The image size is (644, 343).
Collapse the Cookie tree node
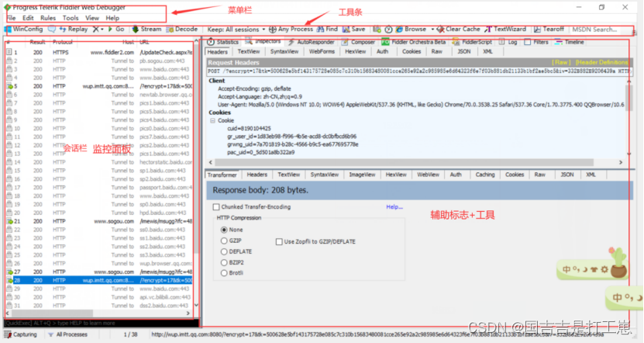(x=212, y=120)
